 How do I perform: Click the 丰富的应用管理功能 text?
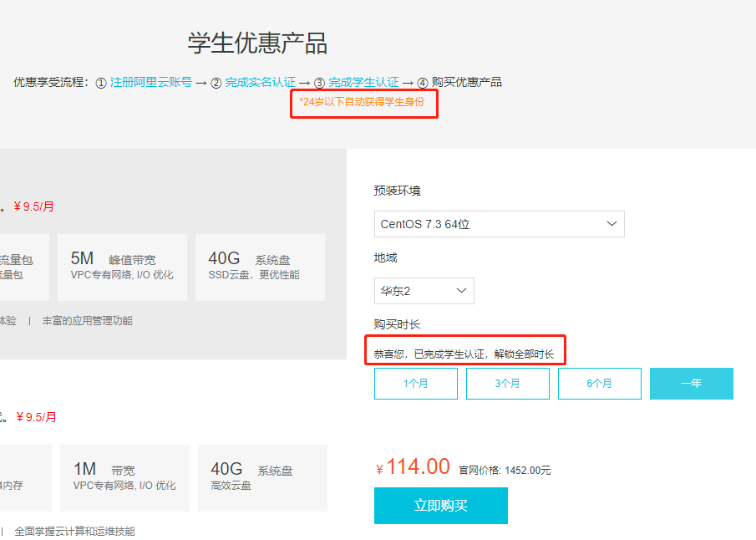point(87,321)
